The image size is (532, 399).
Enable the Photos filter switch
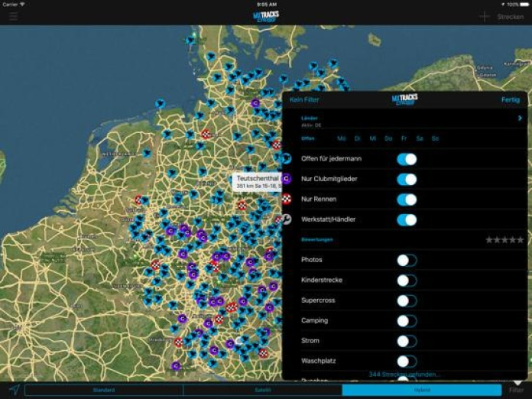tap(407, 260)
